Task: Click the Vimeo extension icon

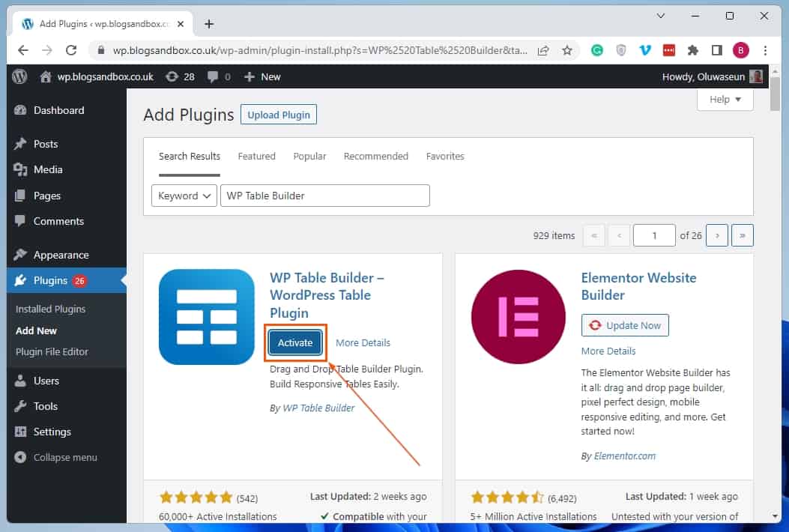Action: tap(645, 50)
